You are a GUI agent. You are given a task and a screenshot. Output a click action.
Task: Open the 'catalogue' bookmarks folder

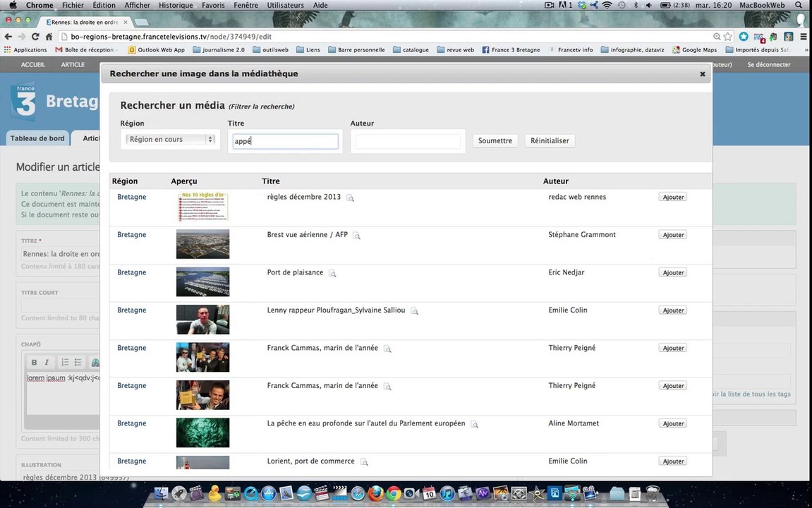click(411, 50)
